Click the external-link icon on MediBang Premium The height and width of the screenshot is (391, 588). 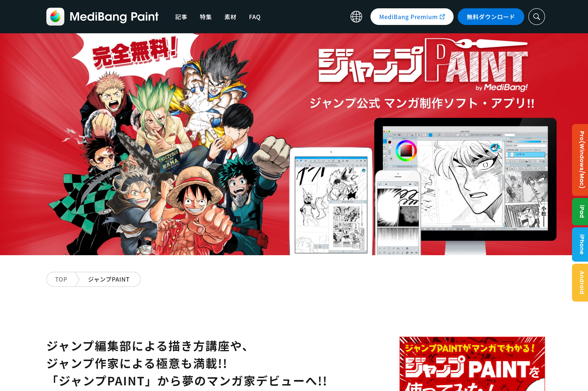442,17
